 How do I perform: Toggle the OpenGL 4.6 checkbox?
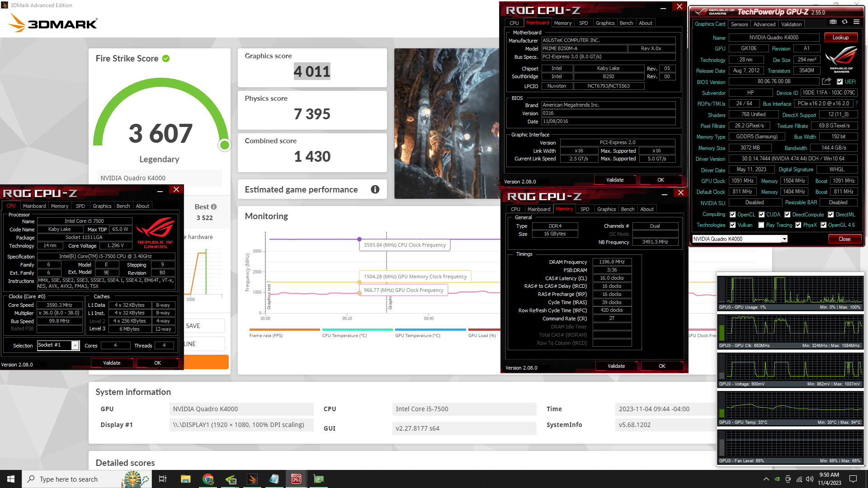pyautogui.click(x=823, y=225)
